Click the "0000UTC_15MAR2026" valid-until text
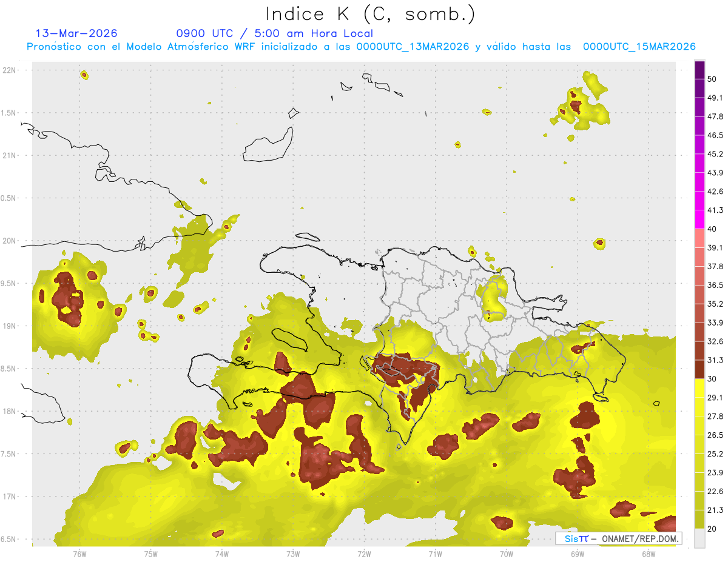728x562 pixels. click(639, 47)
